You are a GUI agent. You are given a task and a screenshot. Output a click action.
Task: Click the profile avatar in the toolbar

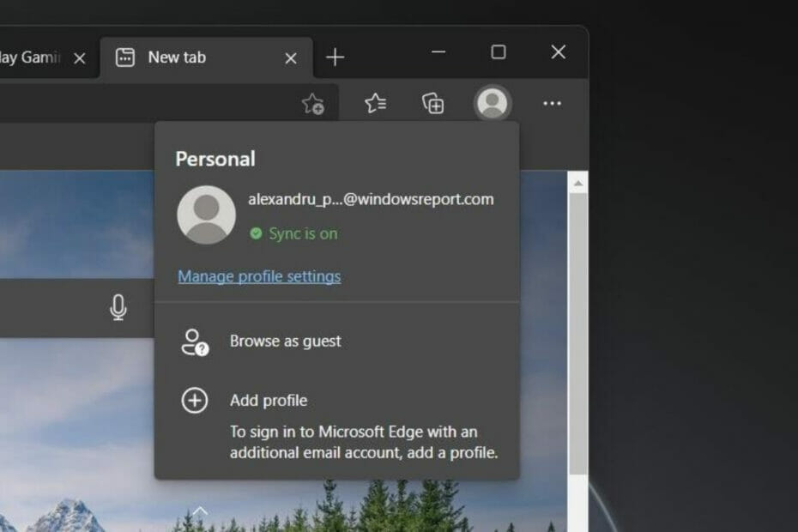tap(493, 103)
